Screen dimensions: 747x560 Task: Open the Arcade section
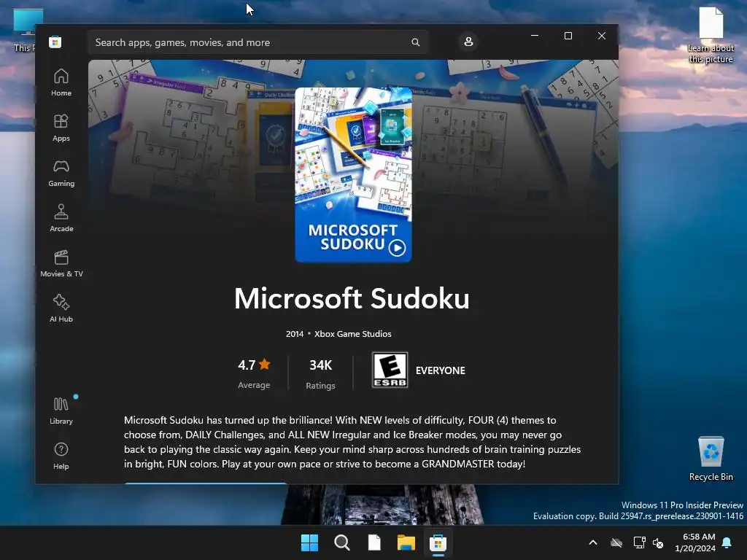pos(61,219)
